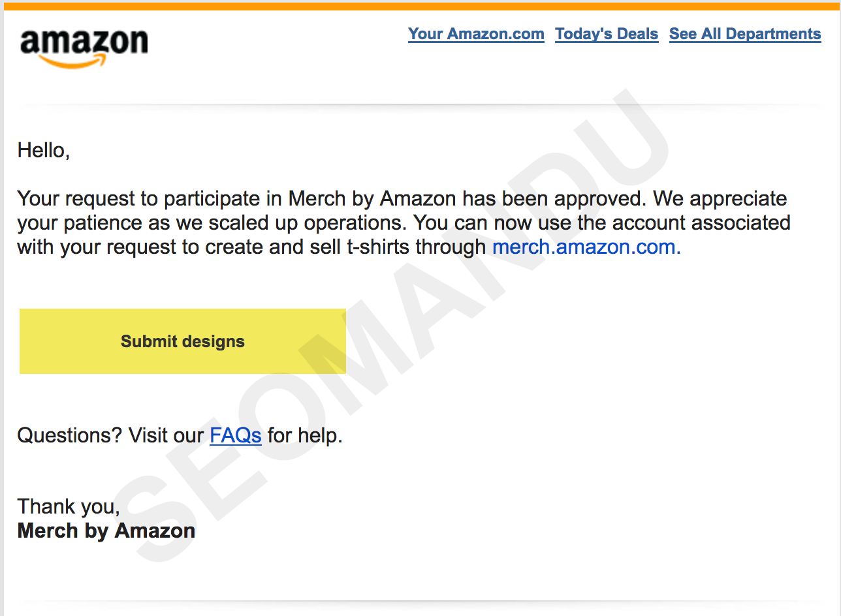Click the Amazon logo in the header

[84, 47]
